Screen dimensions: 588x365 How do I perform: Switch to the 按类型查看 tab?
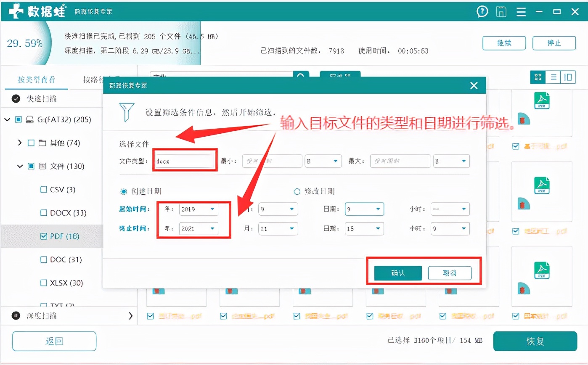point(37,79)
